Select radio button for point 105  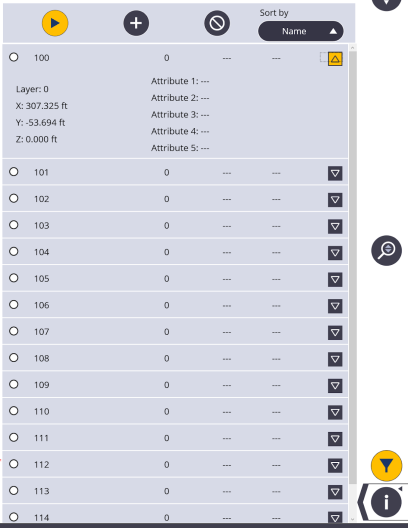[x=14, y=278]
